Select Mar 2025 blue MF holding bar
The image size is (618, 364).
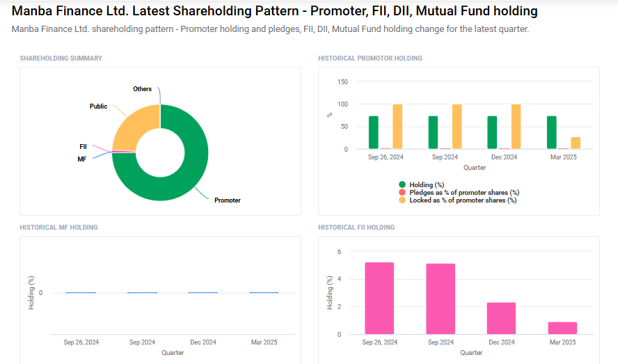tap(264, 292)
